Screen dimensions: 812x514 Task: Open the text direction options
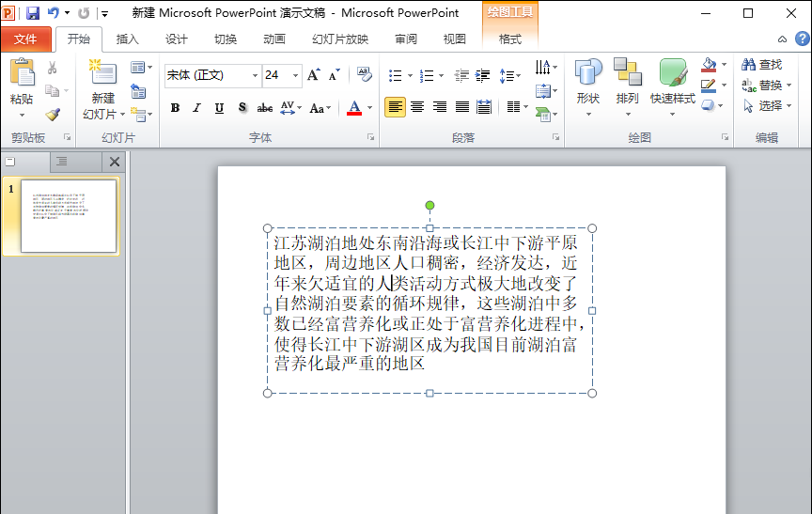pos(546,68)
